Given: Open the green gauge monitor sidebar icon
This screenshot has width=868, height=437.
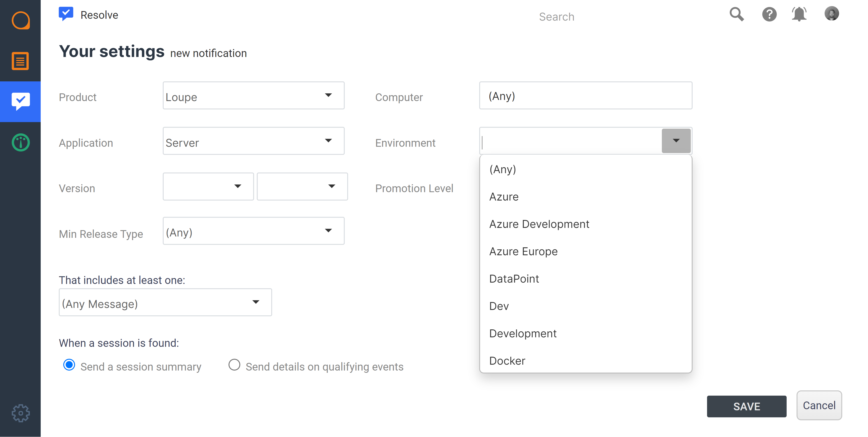Looking at the screenshot, I should pos(21,142).
